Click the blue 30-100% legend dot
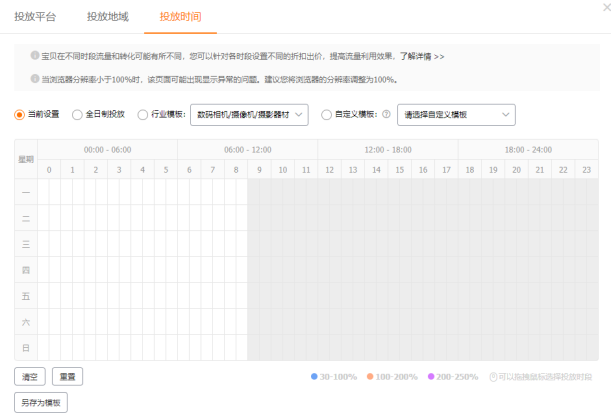 point(314,376)
